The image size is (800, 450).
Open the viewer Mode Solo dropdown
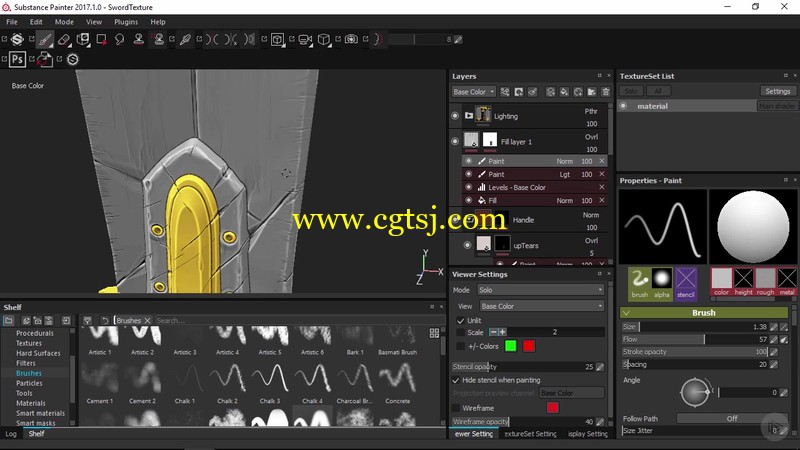coord(541,290)
